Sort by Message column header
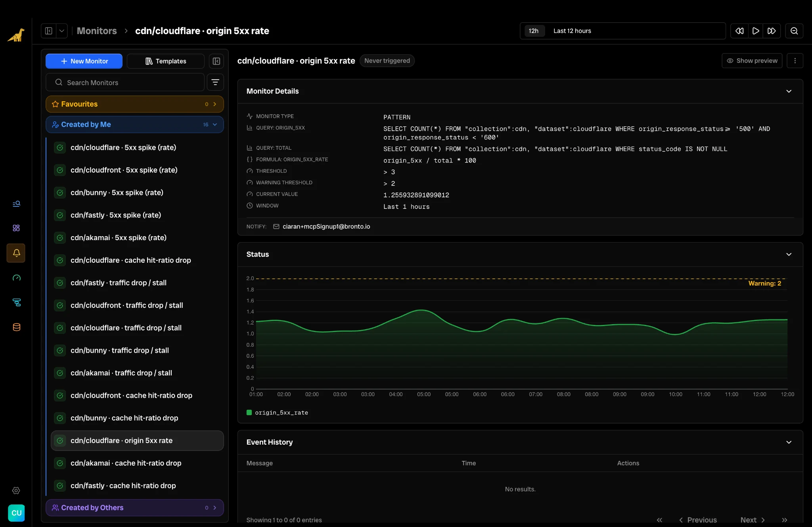812x527 pixels. [260, 463]
